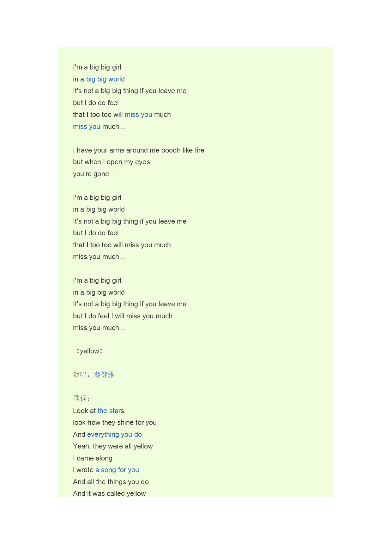The image size is (392, 554).
Task: Click the 演唱 label text
Action: pyautogui.click(x=80, y=375)
